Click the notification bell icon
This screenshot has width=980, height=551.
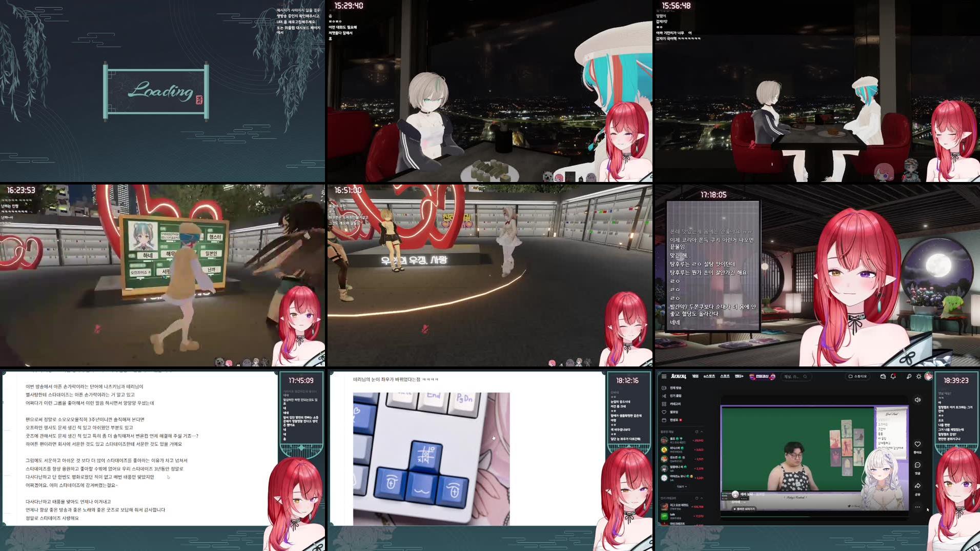click(893, 377)
